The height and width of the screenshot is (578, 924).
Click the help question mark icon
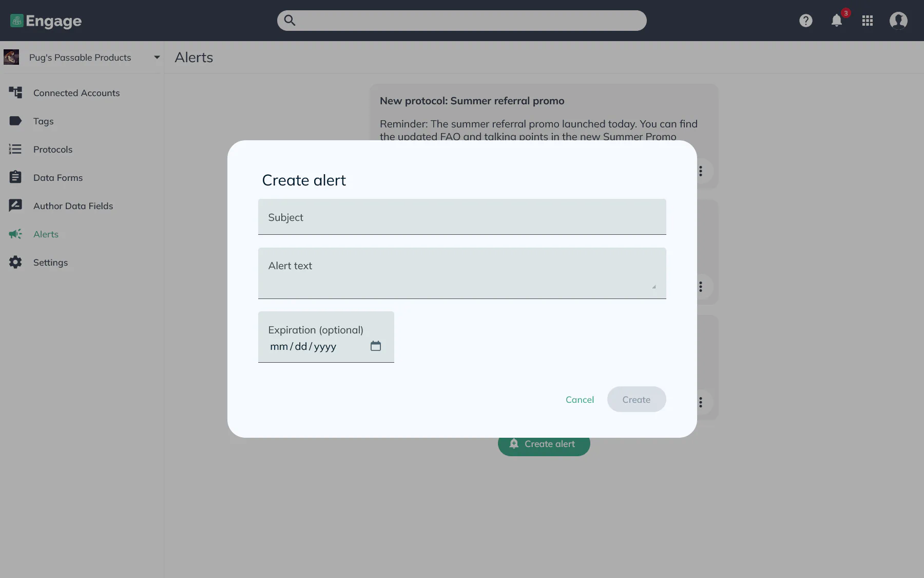pos(805,21)
